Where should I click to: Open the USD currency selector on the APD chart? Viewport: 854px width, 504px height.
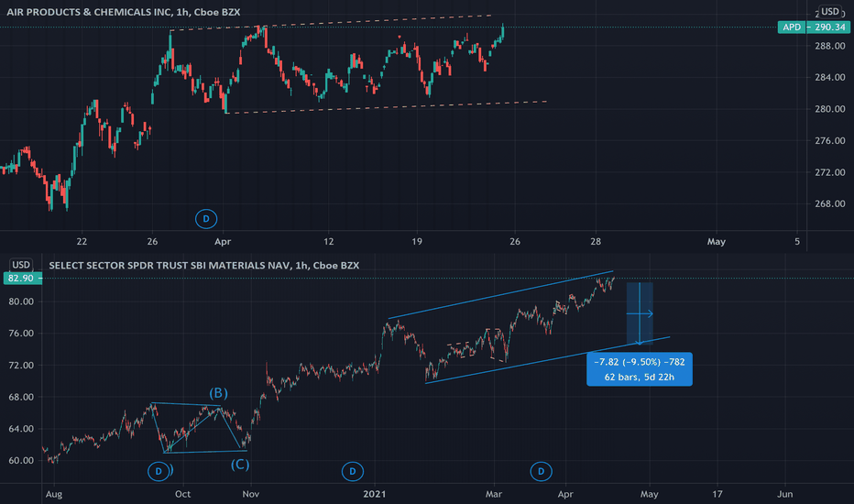pyautogui.click(x=829, y=11)
